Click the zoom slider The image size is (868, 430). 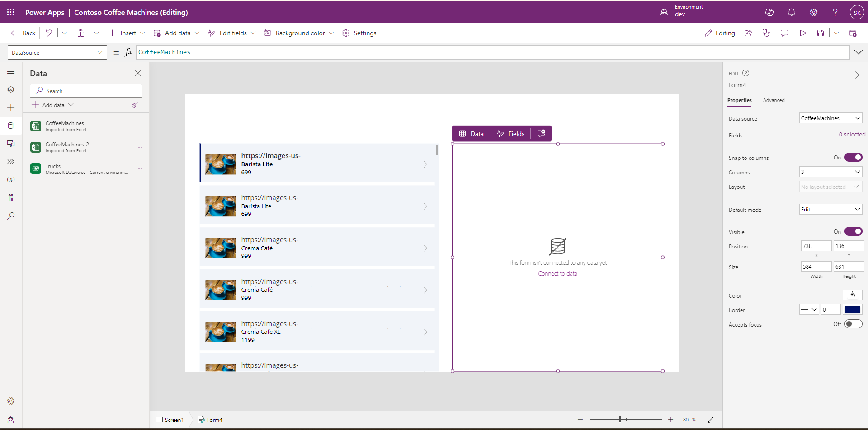(626, 420)
